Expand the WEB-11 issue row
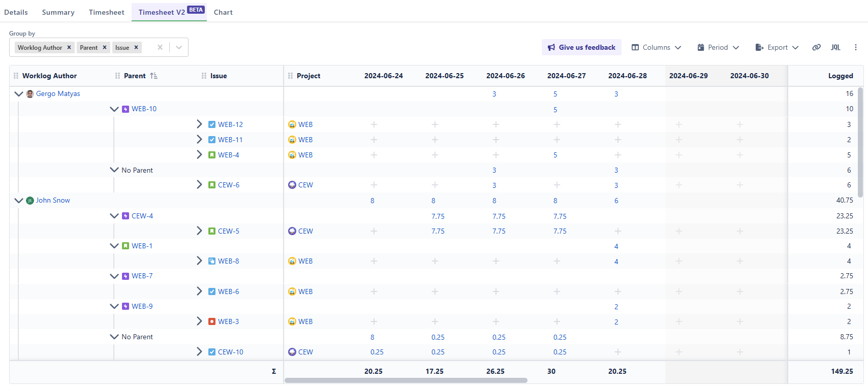Image resolution: width=868 pixels, height=389 pixels. (199, 139)
